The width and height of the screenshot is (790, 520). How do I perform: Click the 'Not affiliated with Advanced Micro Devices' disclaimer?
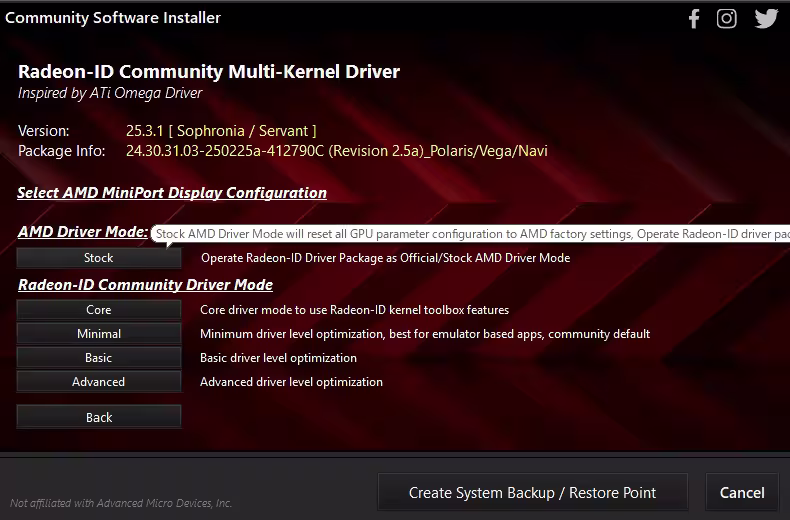[x=121, y=503]
